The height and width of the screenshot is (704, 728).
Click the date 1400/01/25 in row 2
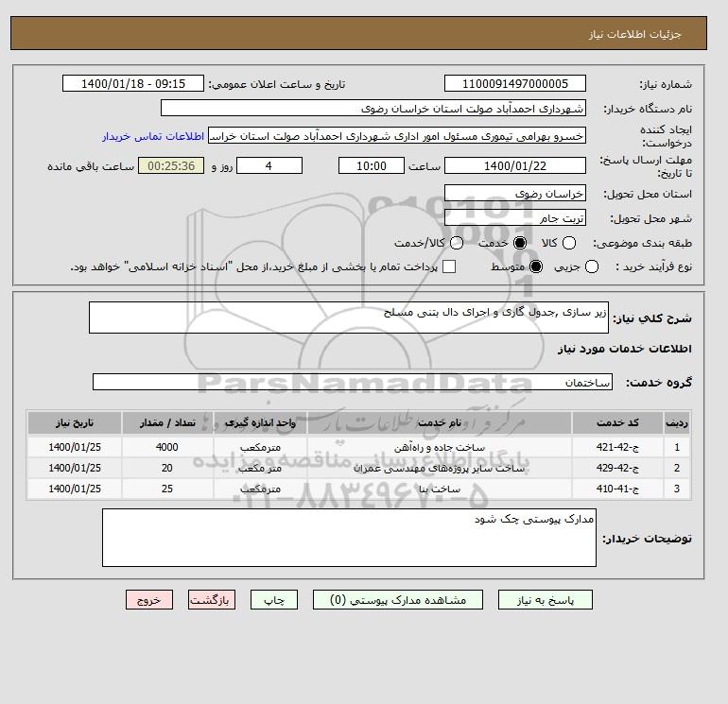point(75,468)
